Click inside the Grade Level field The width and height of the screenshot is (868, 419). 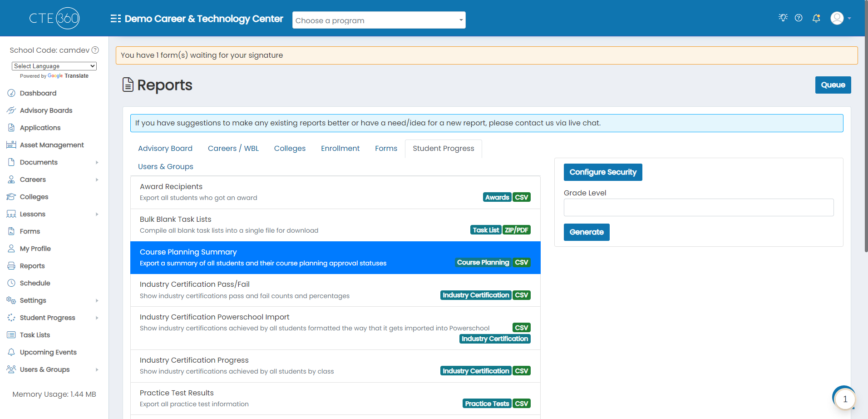tap(699, 208)
